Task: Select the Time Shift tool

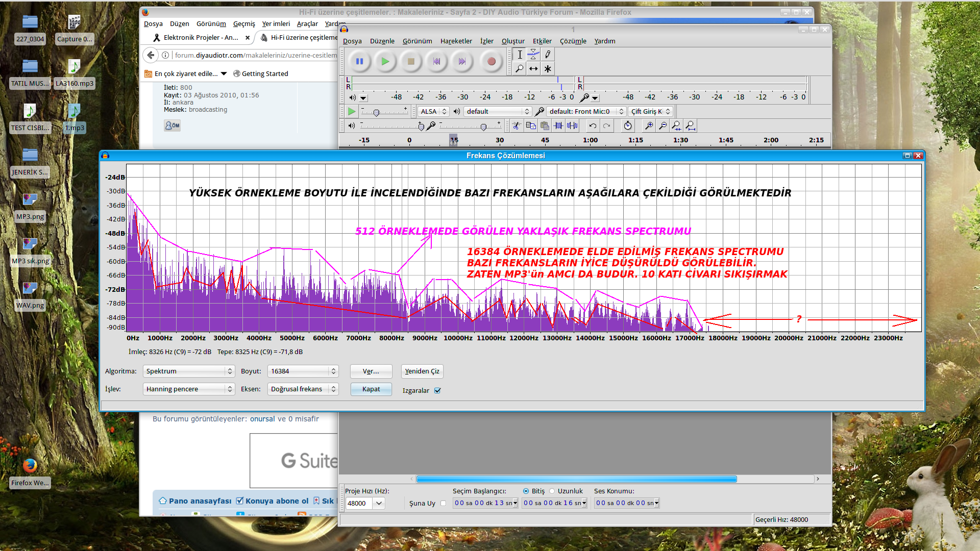Action: coord(533,68)
